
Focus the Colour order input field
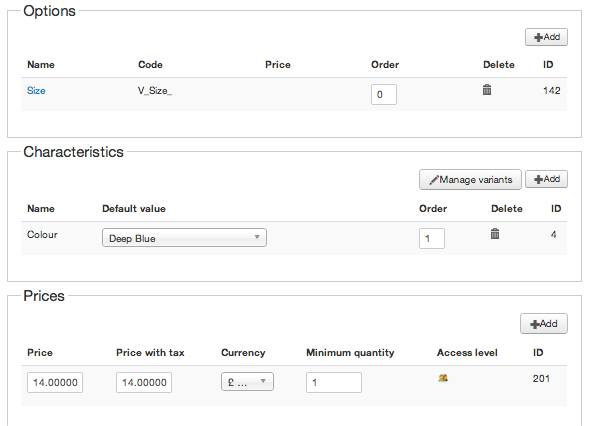pos(432,238)
